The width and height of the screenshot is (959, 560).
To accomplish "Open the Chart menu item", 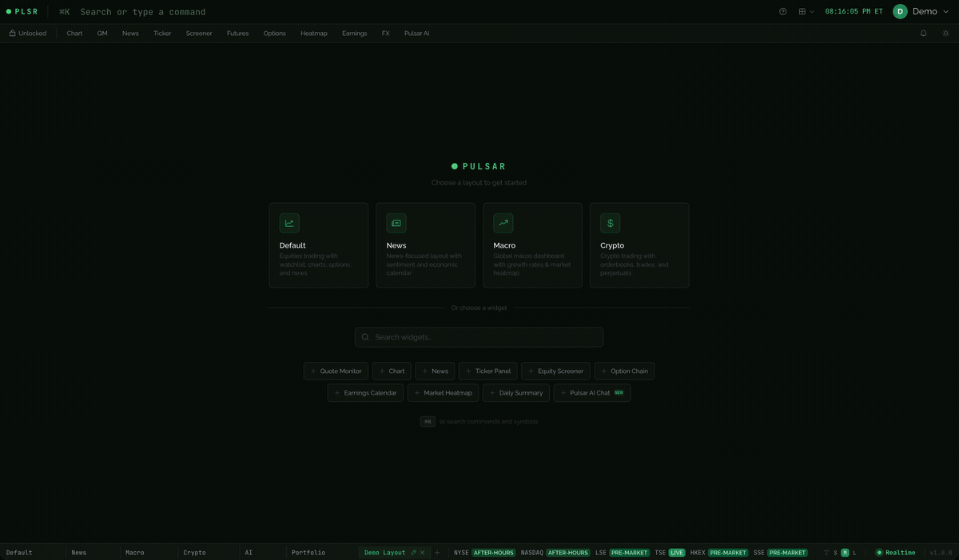I will pyautogui.click(x=74, y=34).
